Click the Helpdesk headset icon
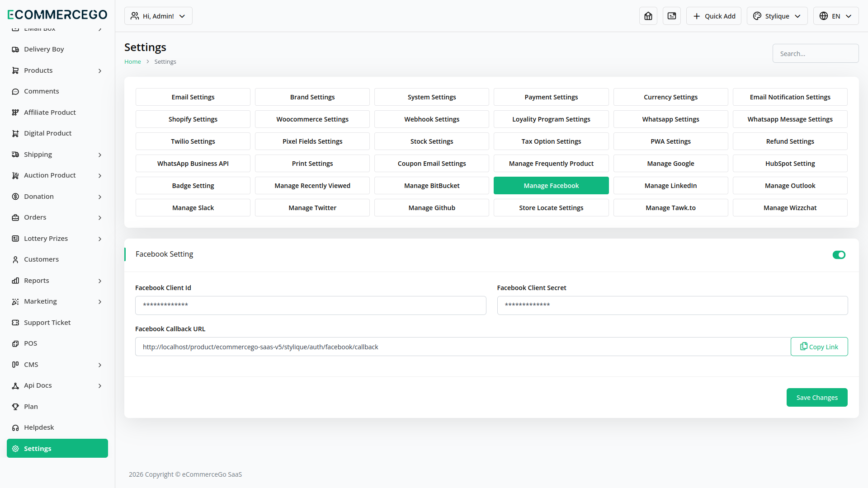Image resolution: width=868 pixels, height=488 pixels. click(15, 427)
